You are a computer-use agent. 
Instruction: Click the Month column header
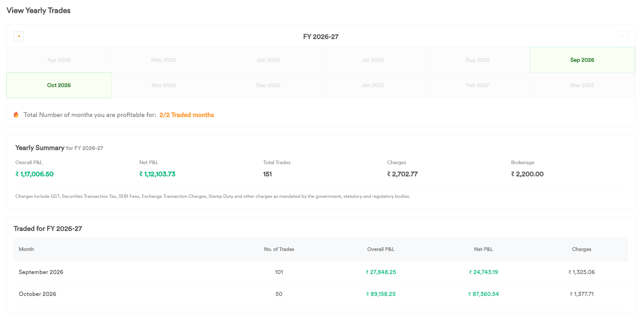pos(26,249)
